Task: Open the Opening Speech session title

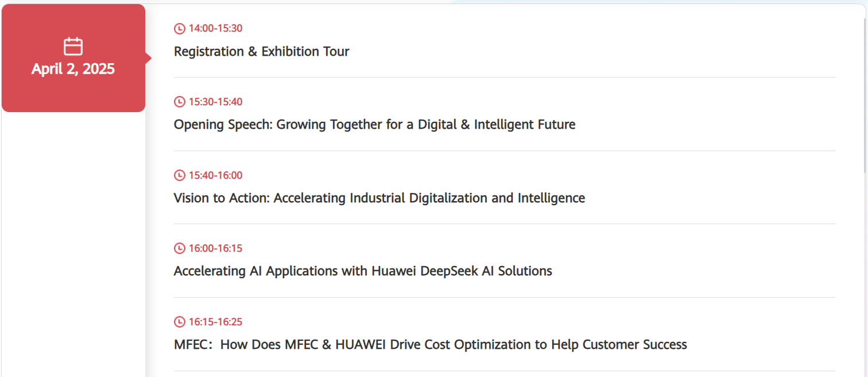Action: 374,125
